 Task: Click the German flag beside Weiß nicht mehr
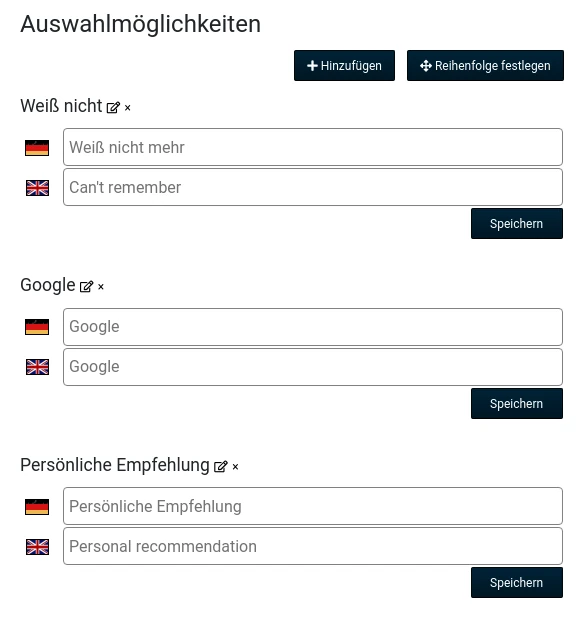(37, 148)
